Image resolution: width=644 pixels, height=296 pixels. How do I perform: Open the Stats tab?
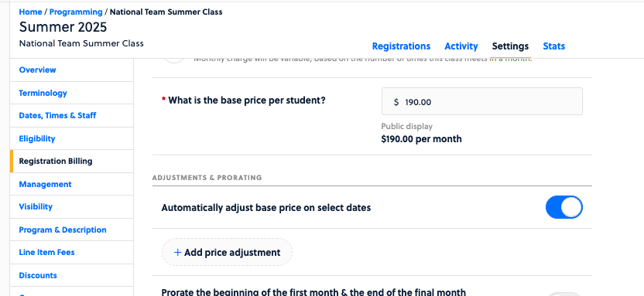554,46
